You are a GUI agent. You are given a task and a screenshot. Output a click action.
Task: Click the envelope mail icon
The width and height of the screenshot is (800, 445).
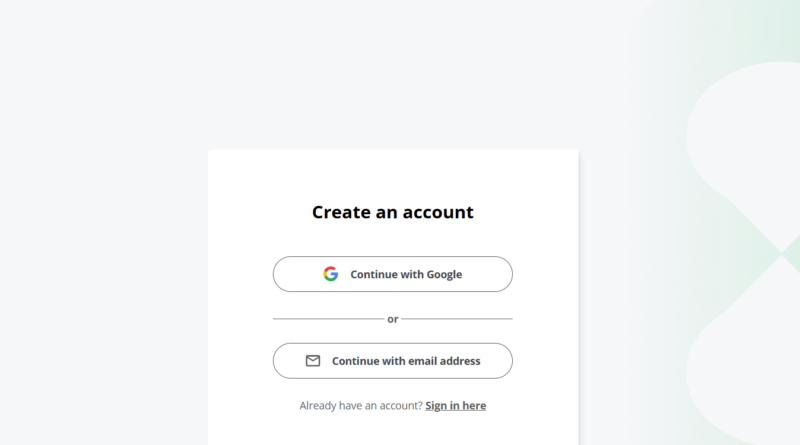pyautogui.click(x=313, y=361)
